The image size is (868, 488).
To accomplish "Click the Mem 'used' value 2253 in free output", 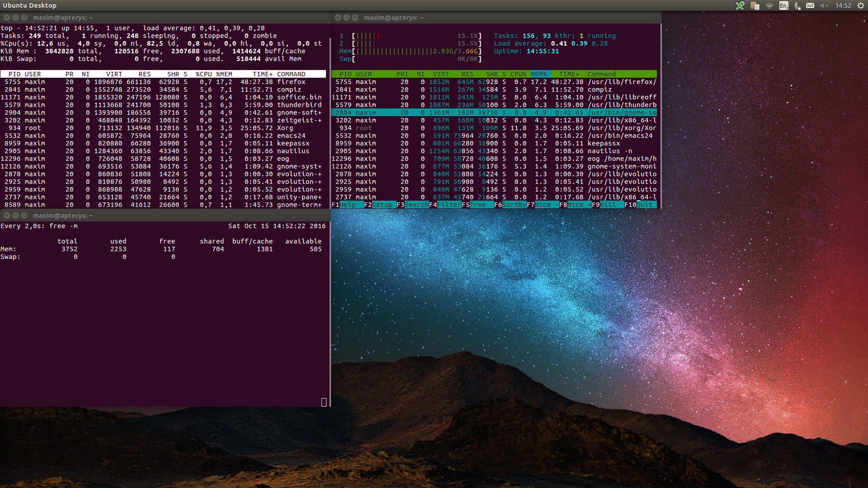I will [x=118, y=249].
